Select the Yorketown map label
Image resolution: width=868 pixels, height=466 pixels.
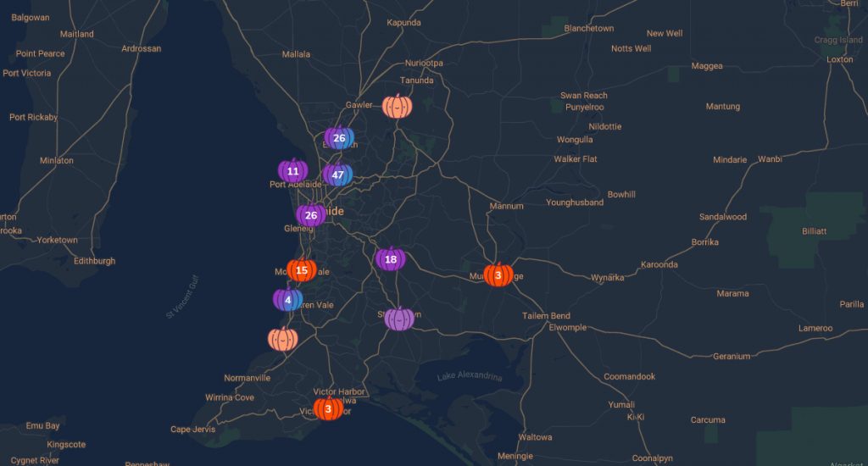[x=57, y=240]
